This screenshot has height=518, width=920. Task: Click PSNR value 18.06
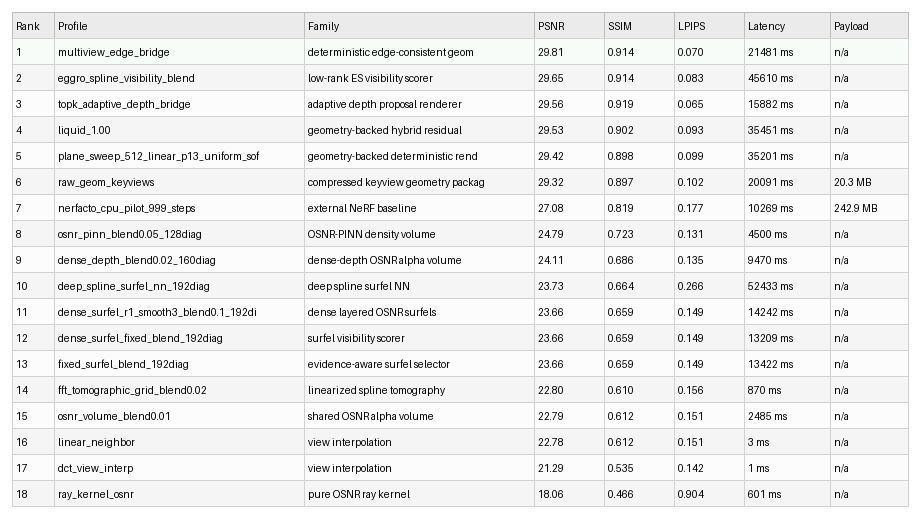[x=550, y=494]
